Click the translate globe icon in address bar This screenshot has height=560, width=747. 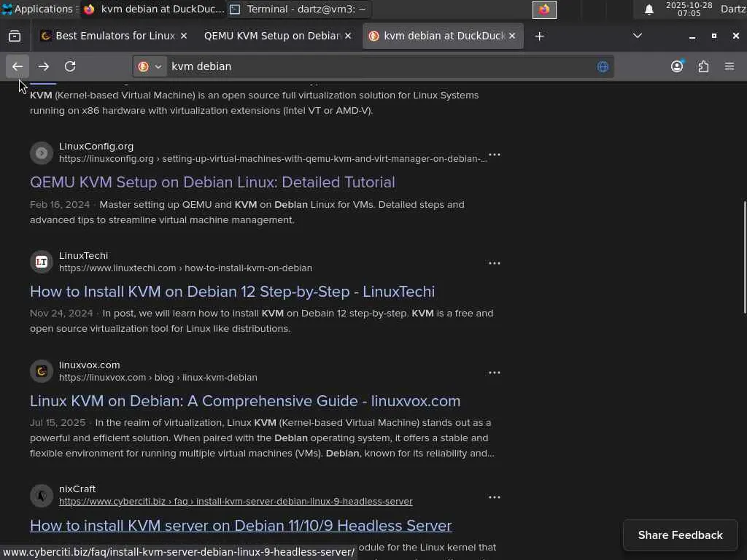coord(603,66)
